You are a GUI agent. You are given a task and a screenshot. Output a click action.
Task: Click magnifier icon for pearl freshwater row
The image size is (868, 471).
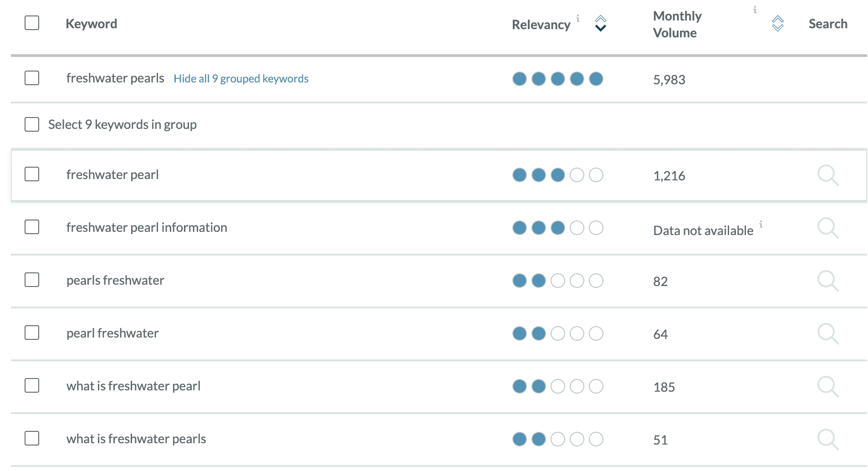point(827,334)
